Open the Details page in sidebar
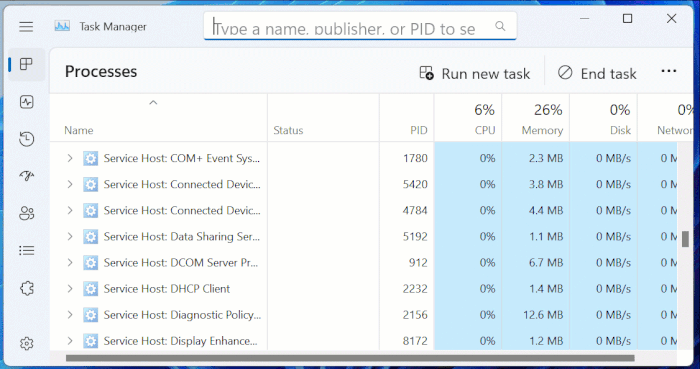Screen dimensions: 700x369 point(26,250)
